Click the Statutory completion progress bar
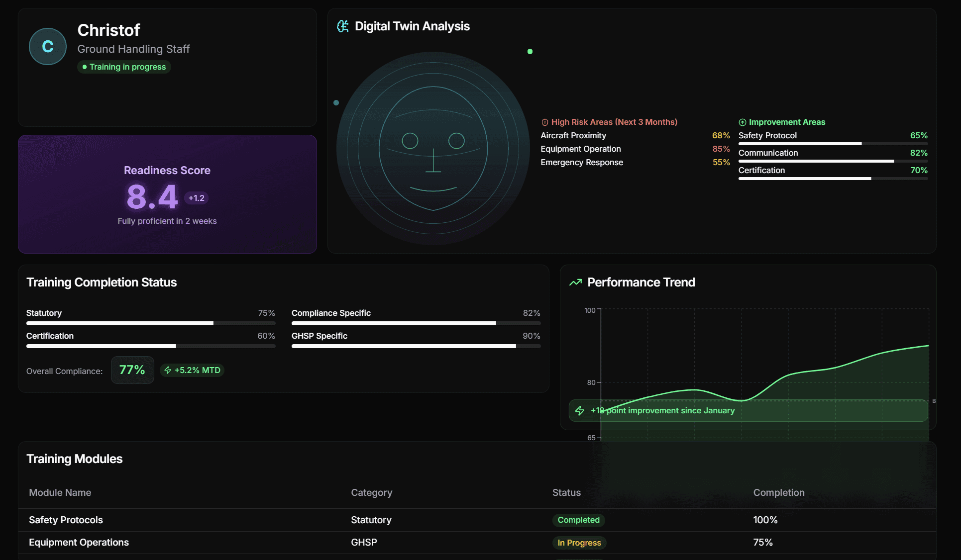This screenshot has height=560, width=961. 150,323
